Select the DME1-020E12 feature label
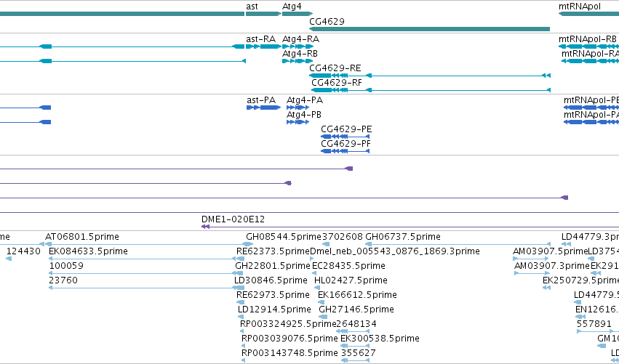 [233, 219]
